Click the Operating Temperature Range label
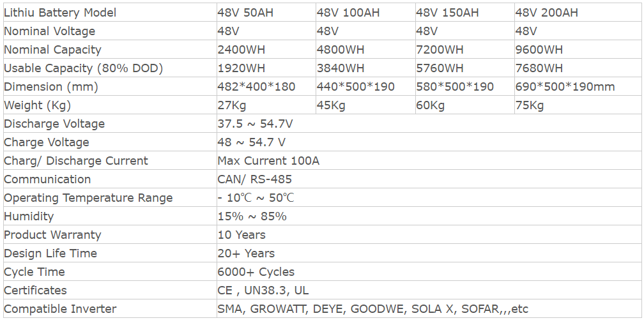The height and width of the screenshot is (325, 644). (88, 198)
